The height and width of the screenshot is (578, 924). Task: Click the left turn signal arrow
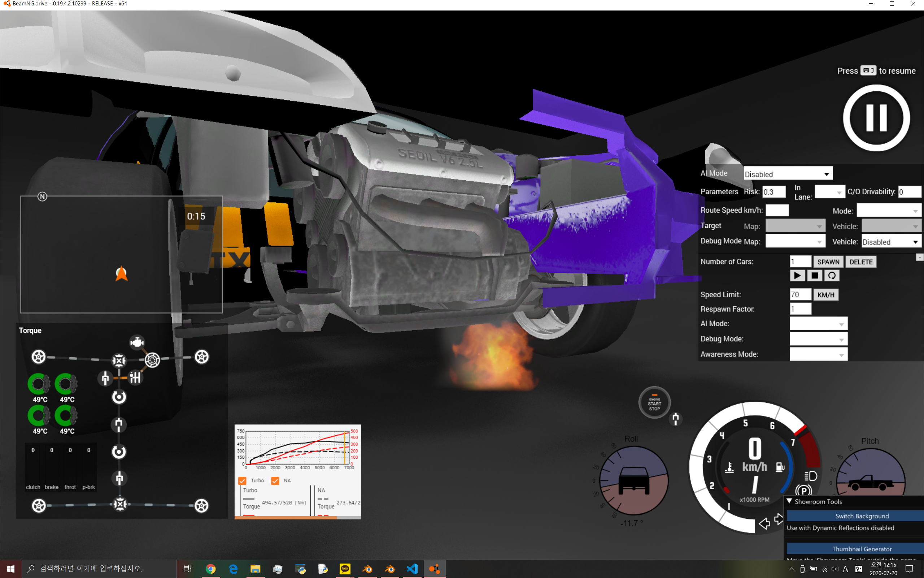[x=764, y=523]
